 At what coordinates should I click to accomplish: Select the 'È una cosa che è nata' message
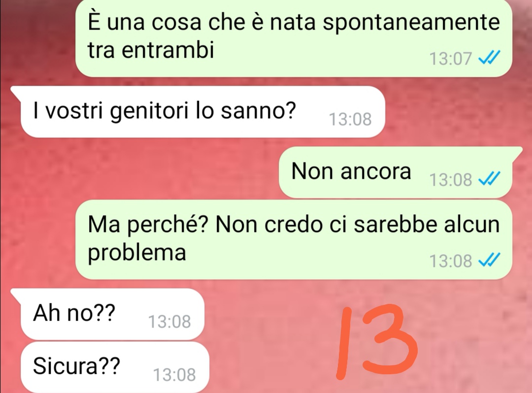point(294,37)
